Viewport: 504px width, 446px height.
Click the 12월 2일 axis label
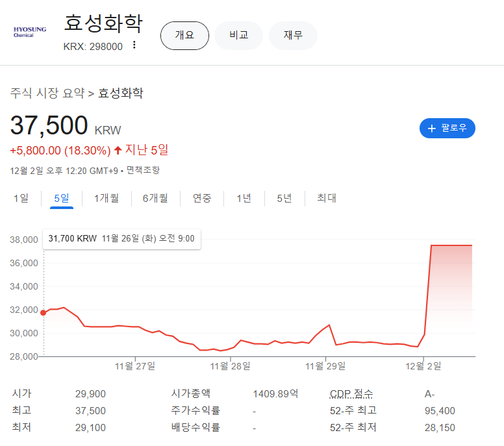423,366
